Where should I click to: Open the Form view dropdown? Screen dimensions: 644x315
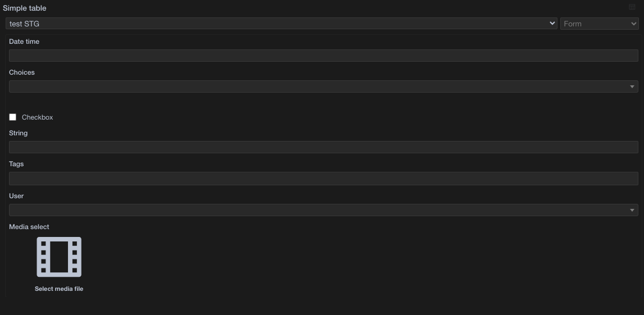pyautogui.click(x=599, y=24)
